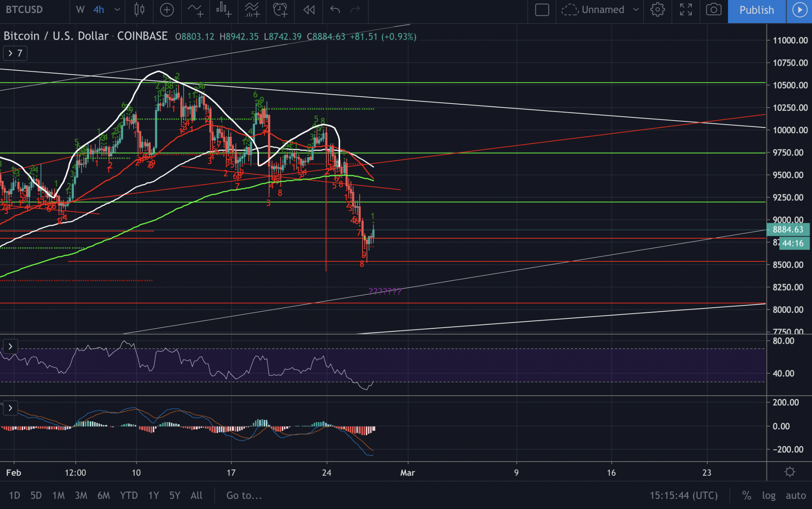This screenshot has width=812, height=509.
Task: Redo the last chart action
Action: click(x=355, y=10)
